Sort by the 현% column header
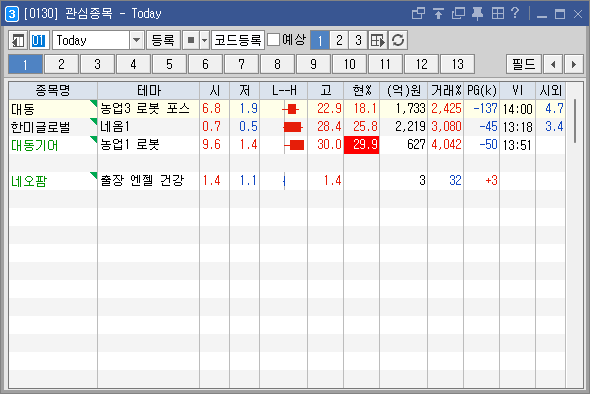This screenshot has width=590, height=394. (x=362, y=90)
